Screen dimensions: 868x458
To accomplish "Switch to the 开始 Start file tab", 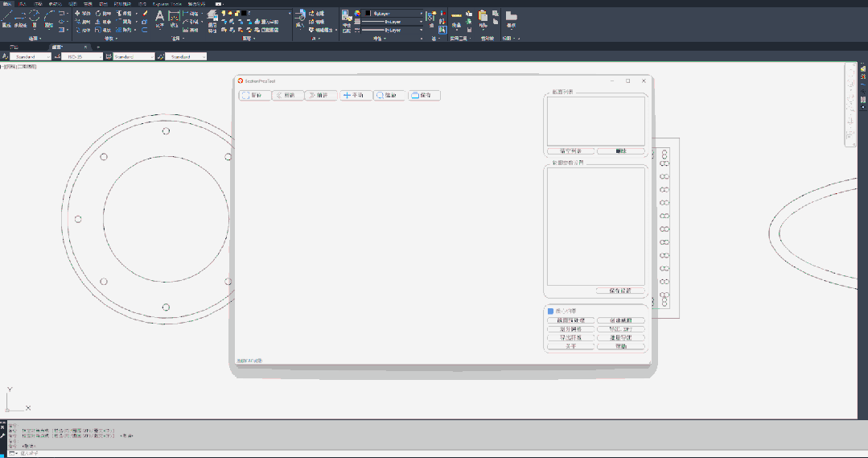I will (14, 47).
